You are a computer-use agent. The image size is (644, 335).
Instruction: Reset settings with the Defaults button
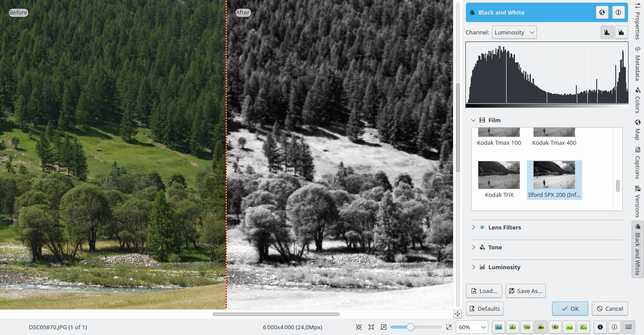click(484, 309)
